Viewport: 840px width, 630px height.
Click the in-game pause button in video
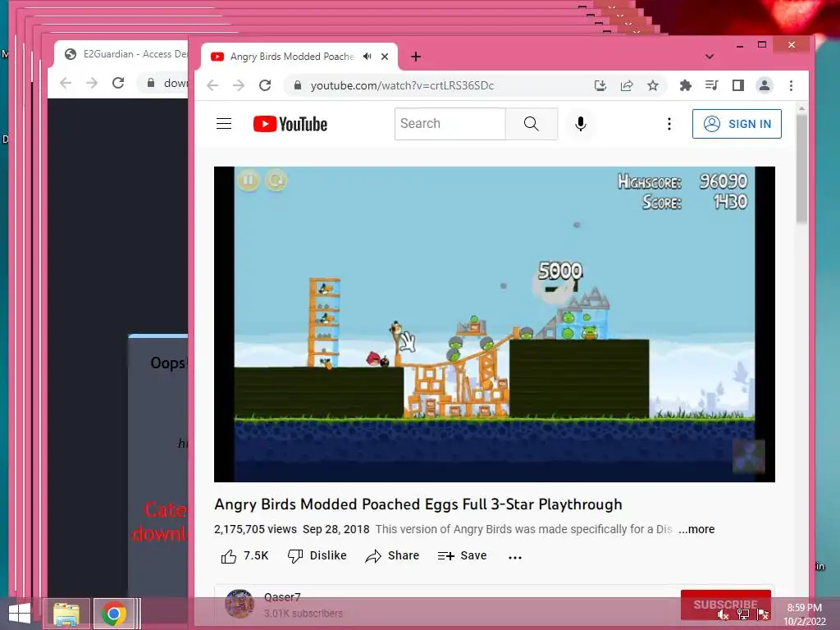point(249,180)
